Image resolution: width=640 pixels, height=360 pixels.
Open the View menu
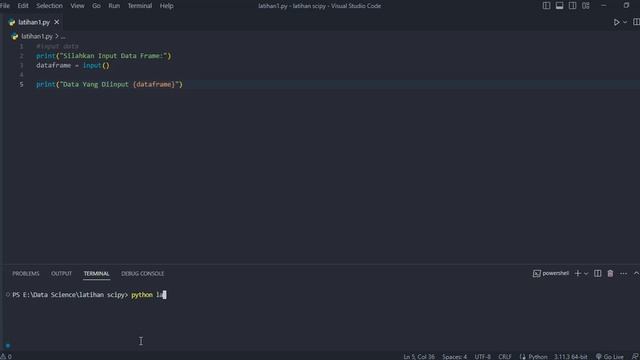(77, 6)
